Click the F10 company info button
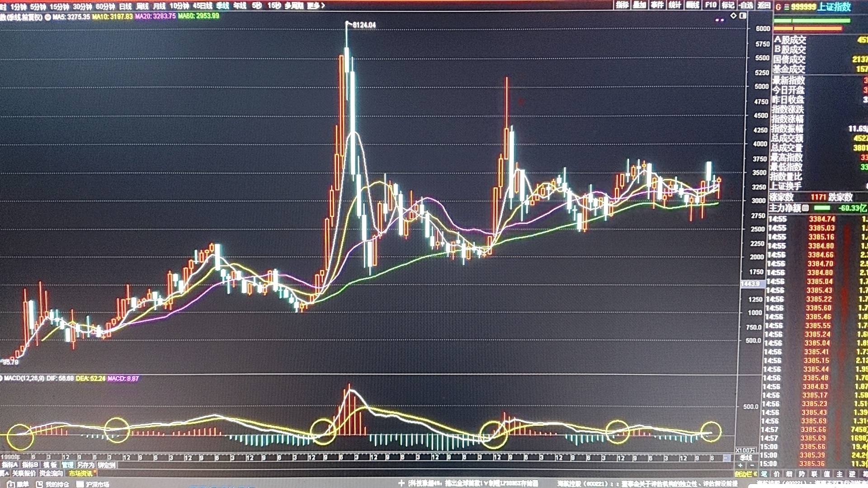This screenshot has width=868, height=488. (x=711, y=5)
